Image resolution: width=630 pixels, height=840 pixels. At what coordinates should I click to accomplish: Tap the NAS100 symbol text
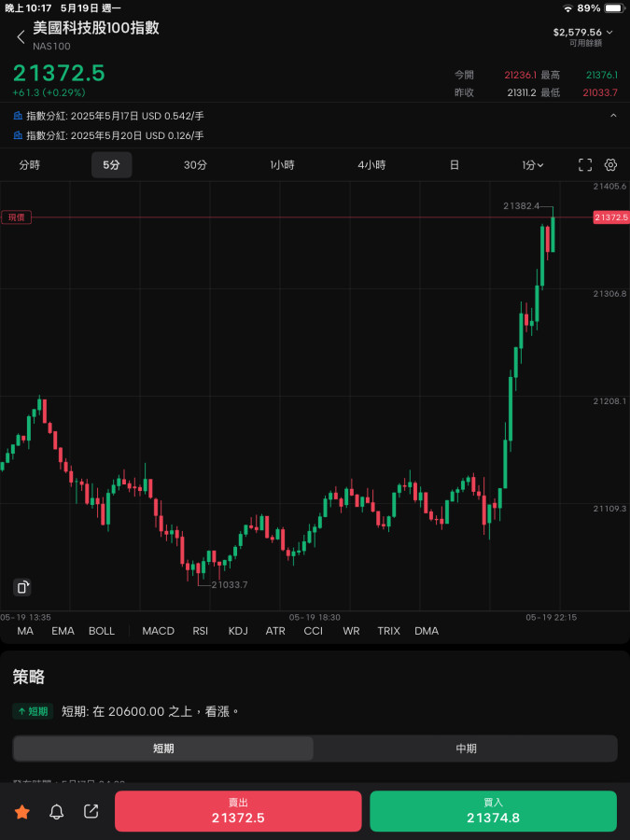(51, 46)
